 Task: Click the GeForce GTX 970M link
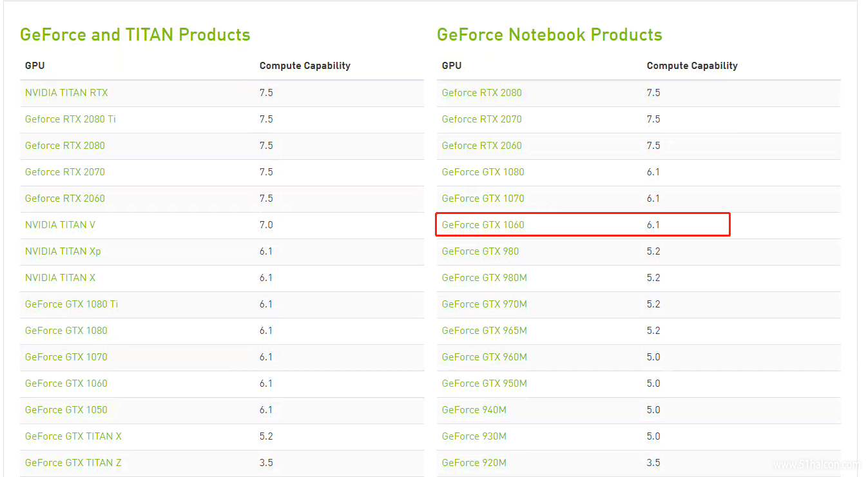coord(485,304)
